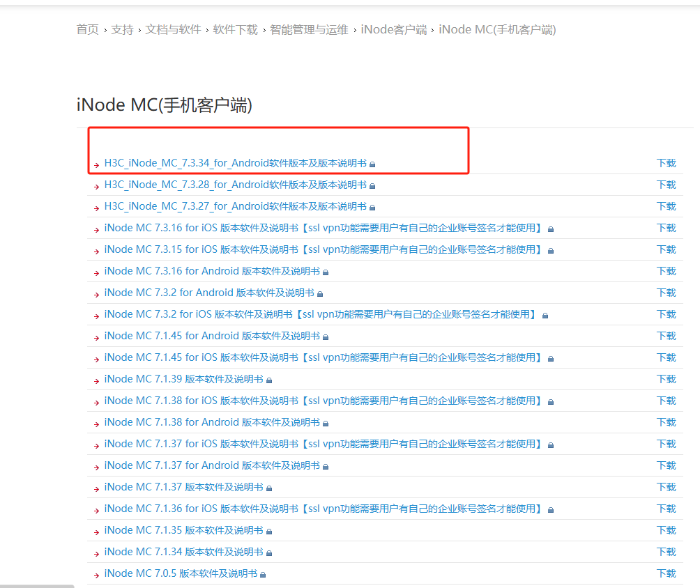Open iNode MC 7.1.45 for iOS link
This screenshot has height=588, width=700.
coord(324,357)
